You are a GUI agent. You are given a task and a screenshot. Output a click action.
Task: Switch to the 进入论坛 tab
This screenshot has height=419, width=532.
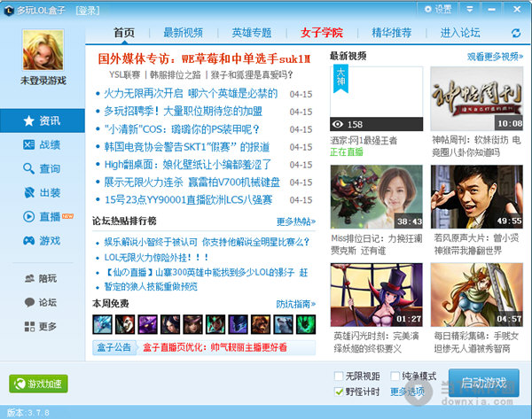point(460,33)
